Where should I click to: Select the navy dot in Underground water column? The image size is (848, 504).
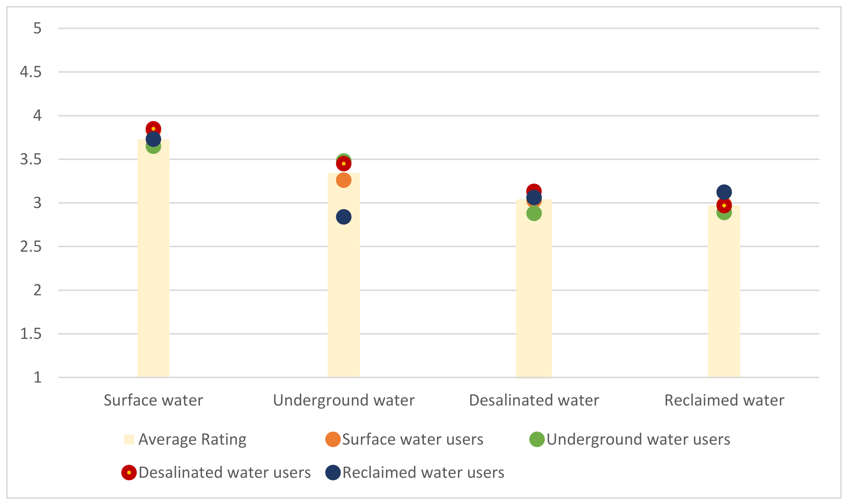pos(344,217)
